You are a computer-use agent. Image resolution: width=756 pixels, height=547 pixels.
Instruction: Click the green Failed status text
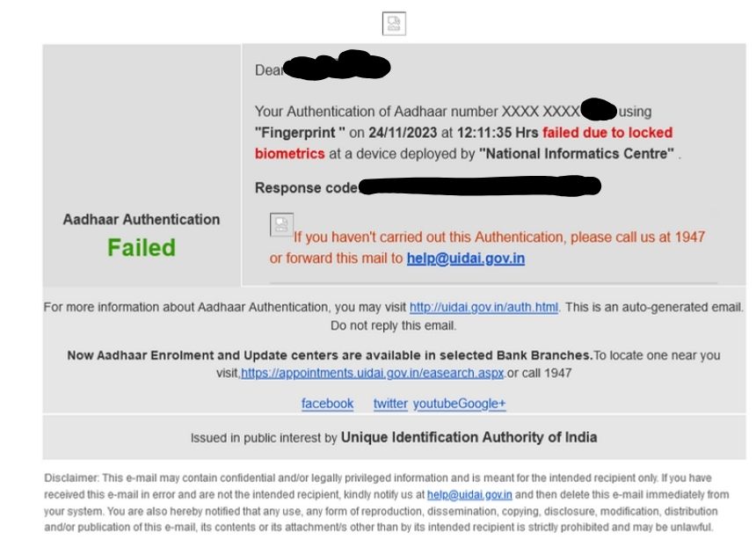tap(142, 248)
